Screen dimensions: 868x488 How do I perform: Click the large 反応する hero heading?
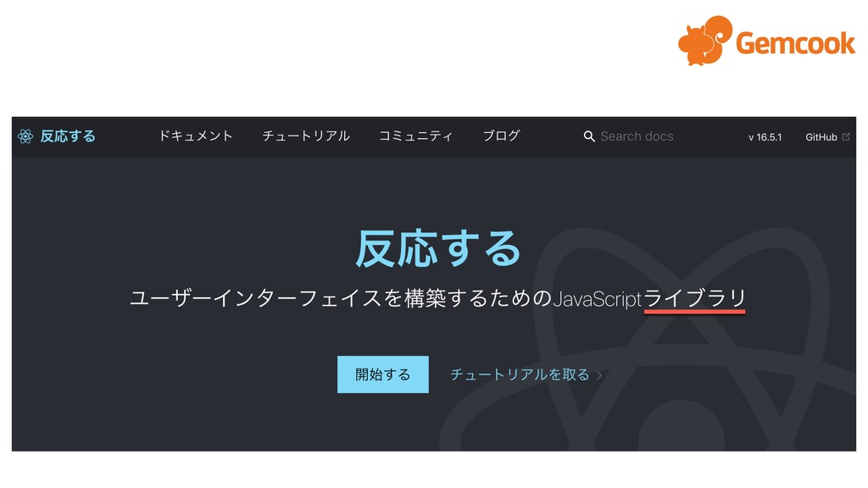(x=438, y=249)
